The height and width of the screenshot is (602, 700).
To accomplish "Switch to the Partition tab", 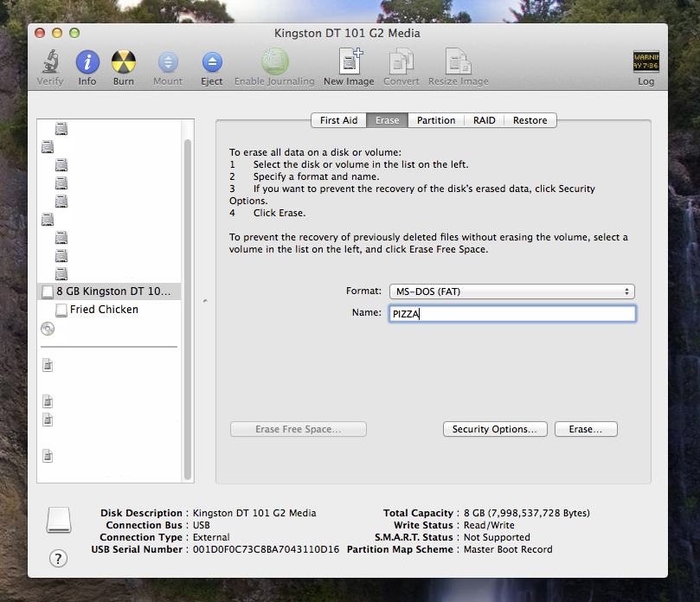I will pyautogui.click(x=436, y=120).
